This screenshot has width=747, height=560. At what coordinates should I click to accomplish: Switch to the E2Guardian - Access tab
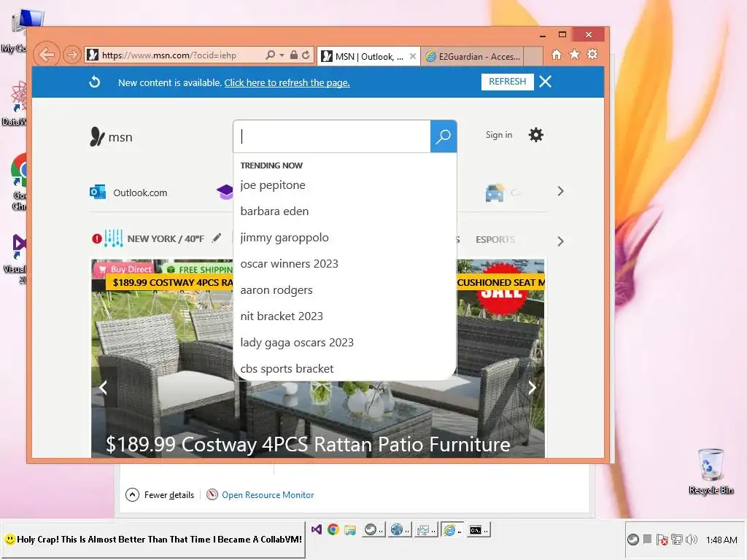tap(472, 57)
